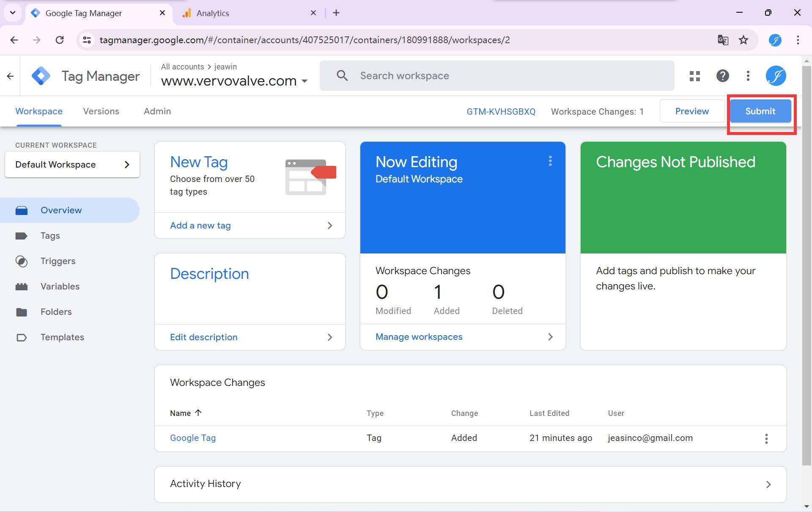Open the tab search dropdown arrow
The height and width of the screenshot is (512, 812).
pyautogui.click(x=13, y=13)
